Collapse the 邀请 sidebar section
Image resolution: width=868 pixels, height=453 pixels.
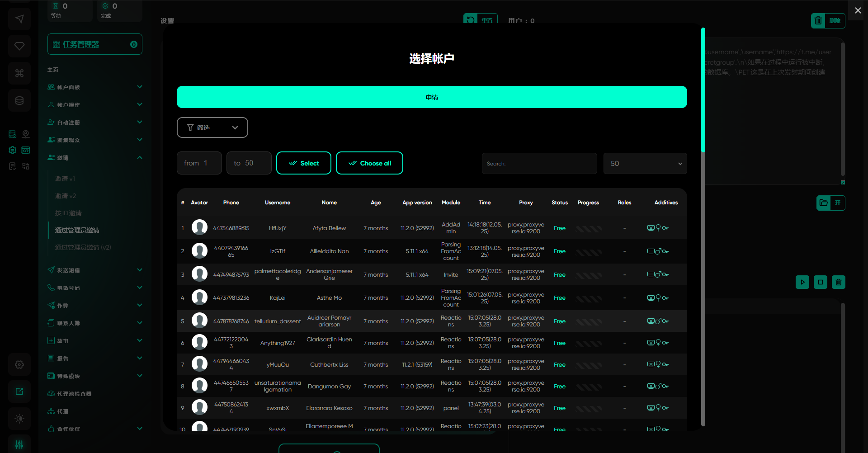[x=95, y=158]
